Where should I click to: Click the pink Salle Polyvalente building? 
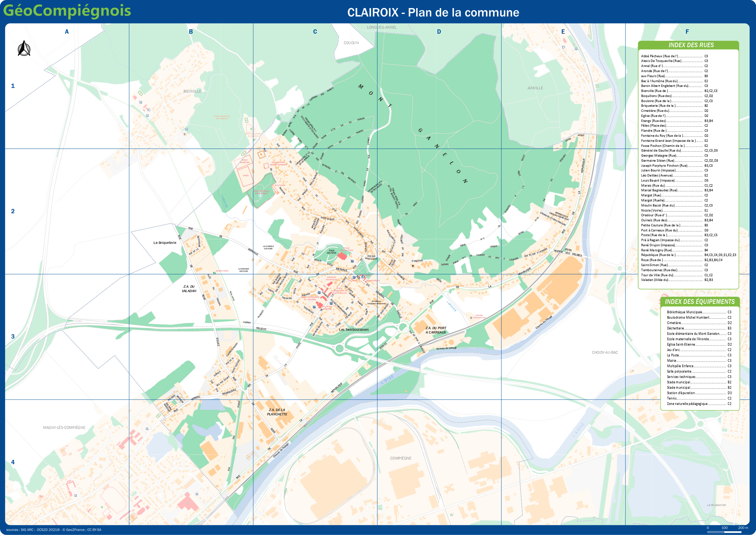(342, 256)
